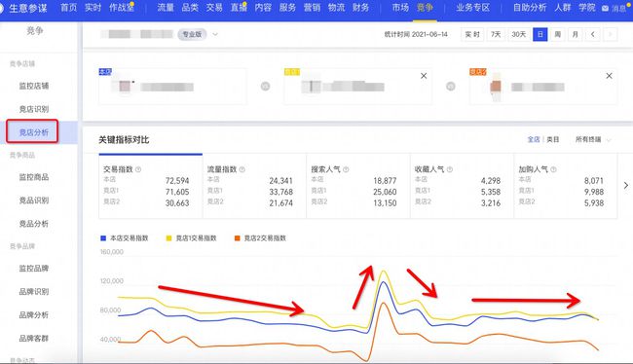Image resolution: width=633 pixels, height=364 pixels.
Task: Click the 竞店2 shop thumbnail
Action: point(496,86)
